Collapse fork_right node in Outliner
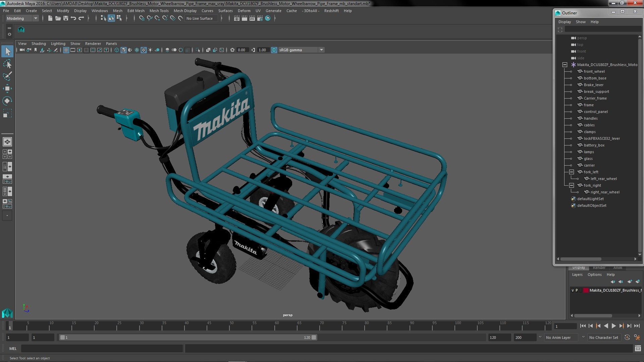This screenshot has height=362, width=644. click(x=572, y=185)
